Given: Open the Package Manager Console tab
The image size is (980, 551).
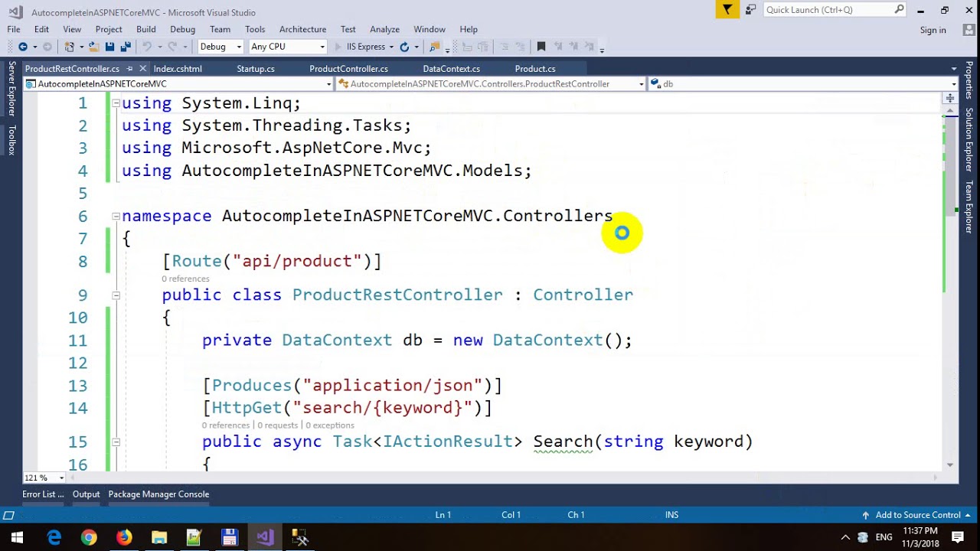Looking at the screenshot, I should [158, 494].
